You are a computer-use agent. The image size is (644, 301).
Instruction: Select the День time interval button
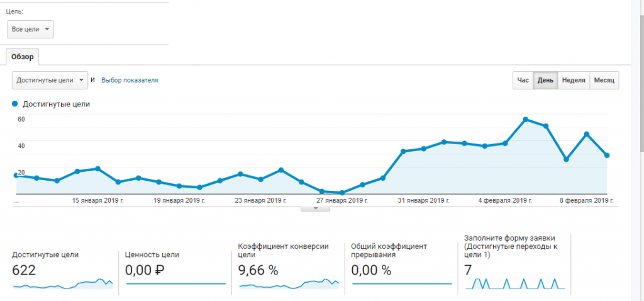pyautogui.click(x=545, y=81)
